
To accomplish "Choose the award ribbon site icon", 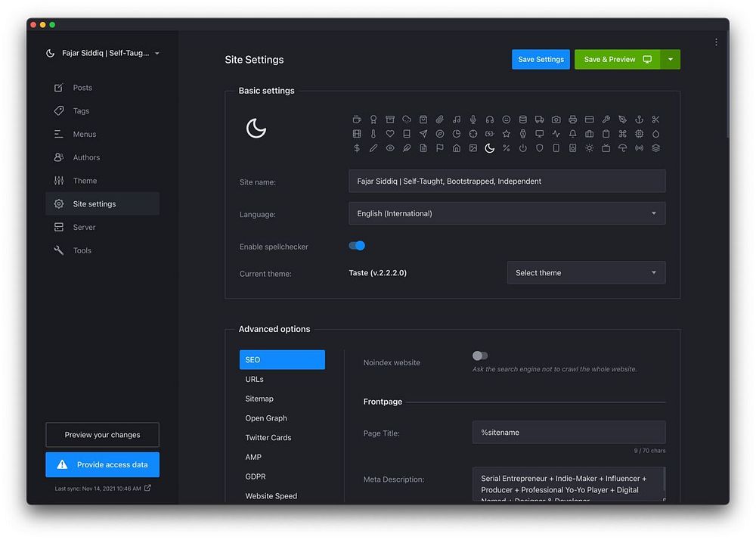I will click(373, 119).
